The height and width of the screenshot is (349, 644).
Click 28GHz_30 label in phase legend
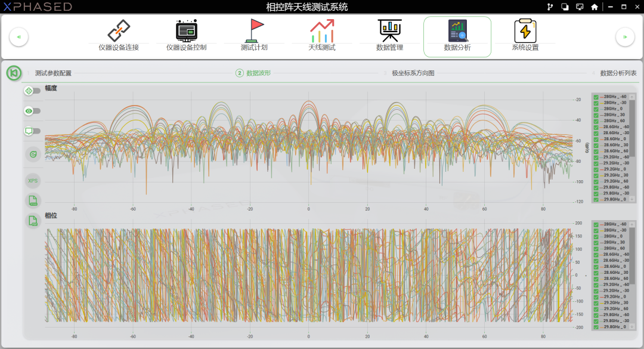point(614,243)
